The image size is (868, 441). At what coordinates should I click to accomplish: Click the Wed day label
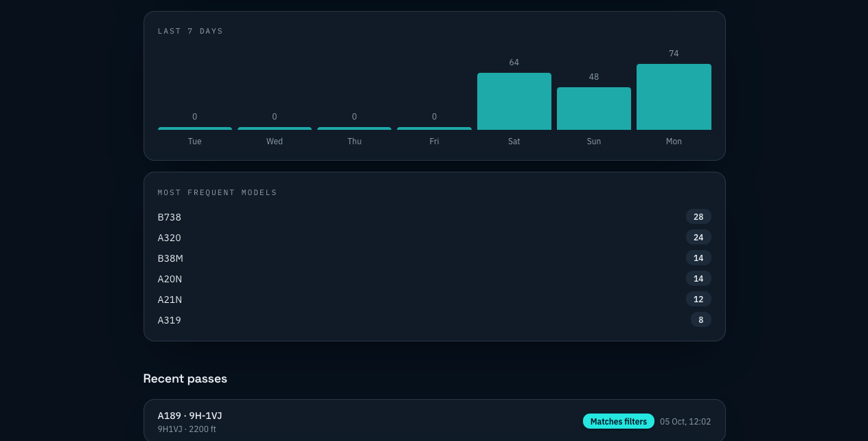pyautogui.click(x=275, y=142)
